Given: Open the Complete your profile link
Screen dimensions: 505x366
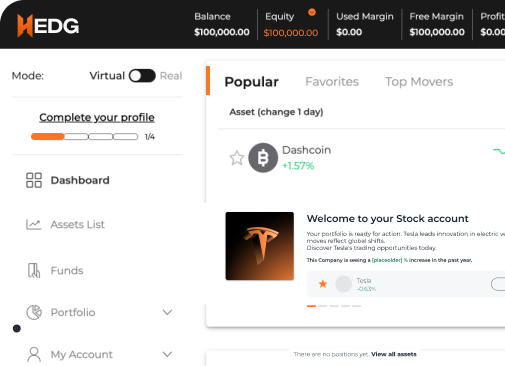Looking at the screenshot, I should click(97, 117).
